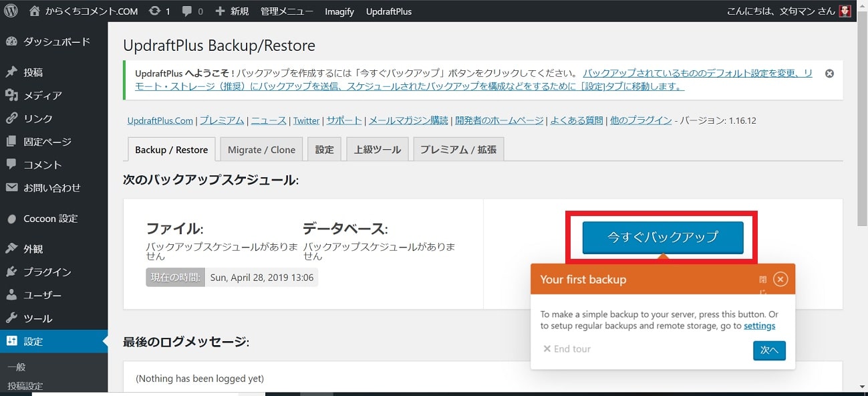The image size is (868, 396).
Task: Click the settings link in tour popup
Action: (x=759, y=326)
